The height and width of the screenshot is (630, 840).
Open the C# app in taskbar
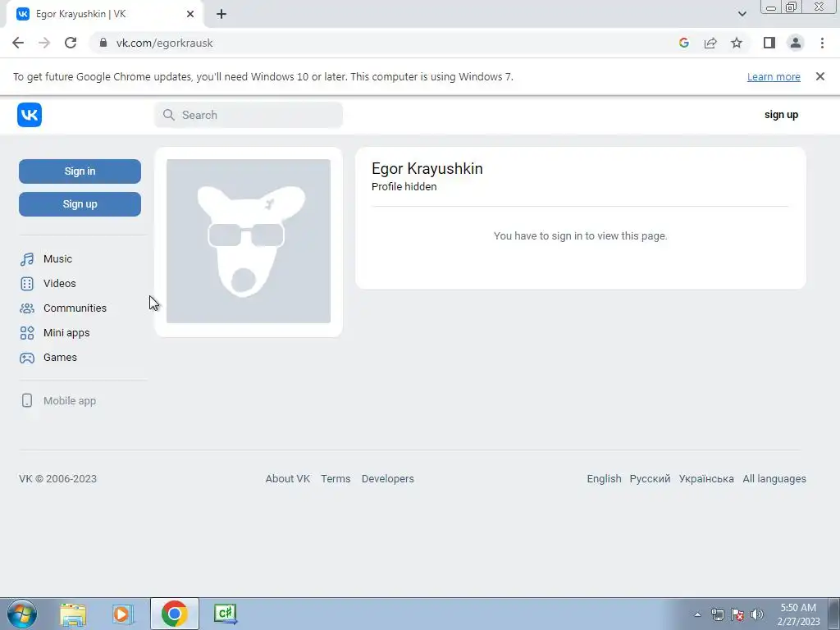pos(225,614)
